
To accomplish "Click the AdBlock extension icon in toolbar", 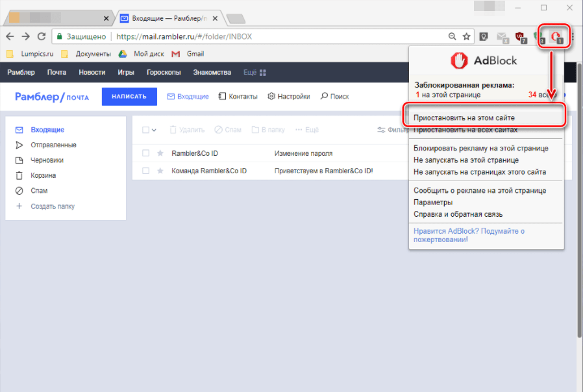I will coord(555,37).
